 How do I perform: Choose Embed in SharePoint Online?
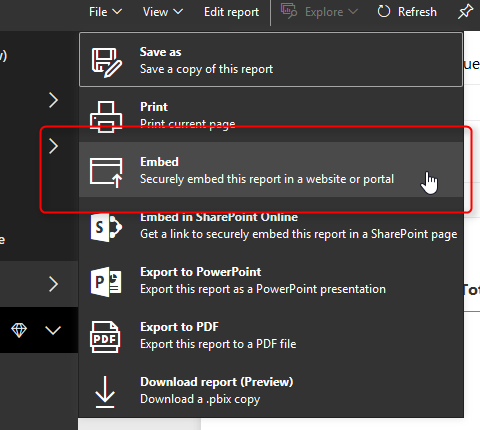(x=271, y=225)
